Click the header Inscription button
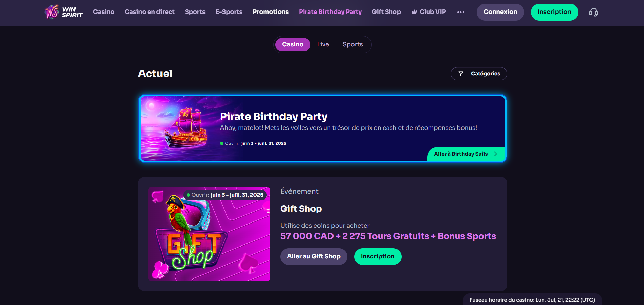 pyautogui.click(x=554, y=12)
